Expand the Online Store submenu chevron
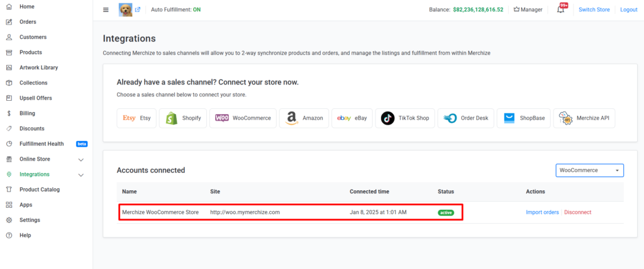This screenshot has height=269, width=644. pyautogui.click(x=81, y=159)
